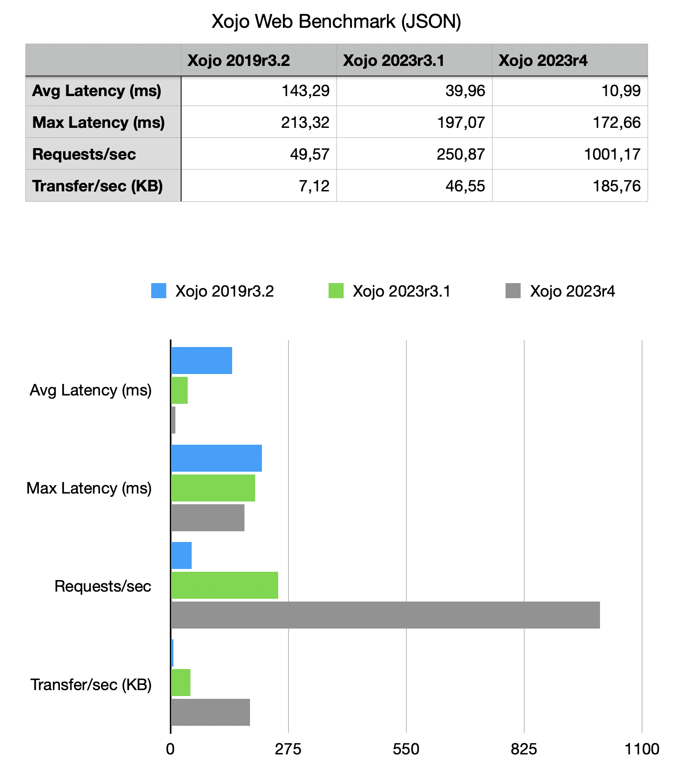Image resolution: width=700 pixels, height=783 pixels.
Task: Select the 'Xojo 2023r3.1' table column header
Action: coord(414,60)
